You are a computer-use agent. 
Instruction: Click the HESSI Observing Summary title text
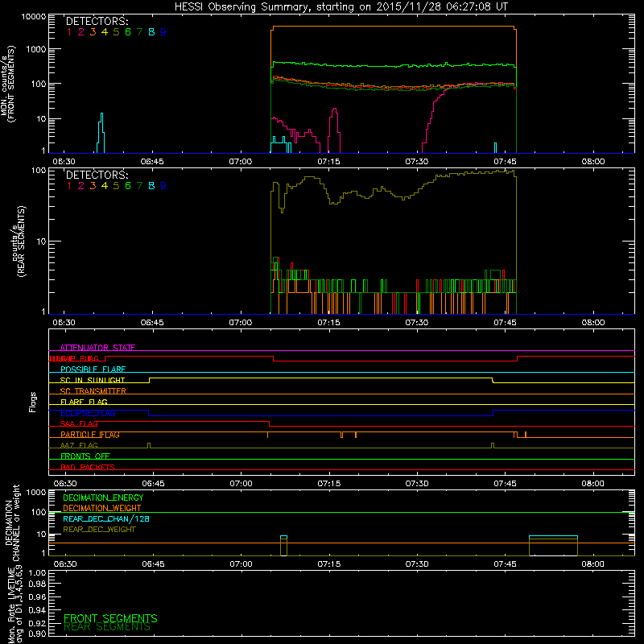(341, 7)
